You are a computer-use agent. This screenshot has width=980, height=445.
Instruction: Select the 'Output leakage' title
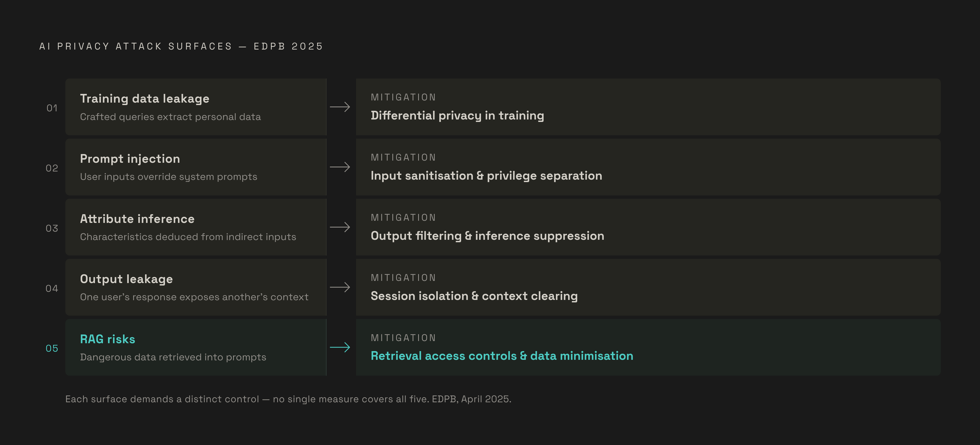point(126,279)
